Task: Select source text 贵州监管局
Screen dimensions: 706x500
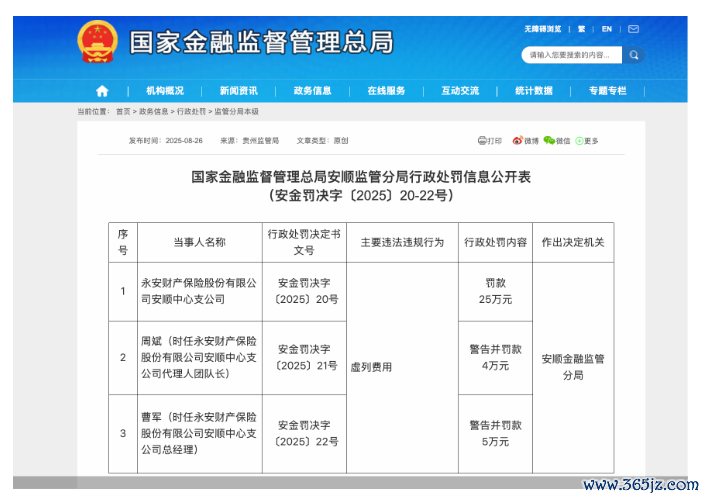Action: pos(261,141)
